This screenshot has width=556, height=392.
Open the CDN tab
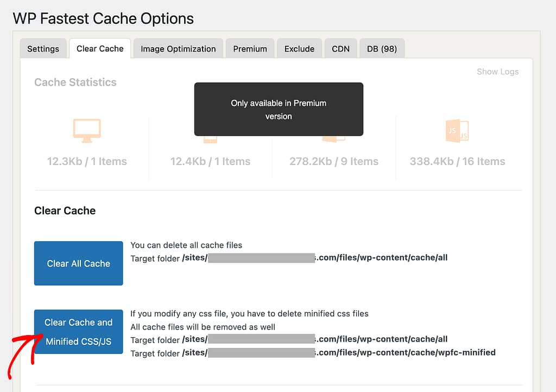click(341, 48)
